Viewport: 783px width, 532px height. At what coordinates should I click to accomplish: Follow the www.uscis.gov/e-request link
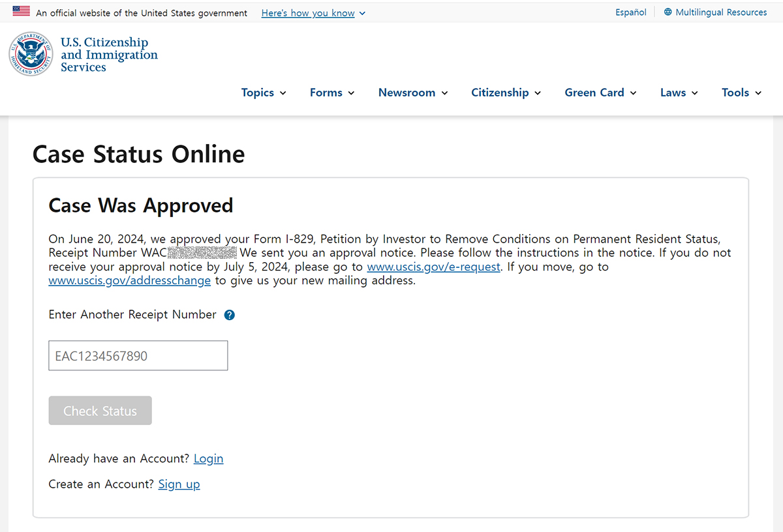(434, 267)
